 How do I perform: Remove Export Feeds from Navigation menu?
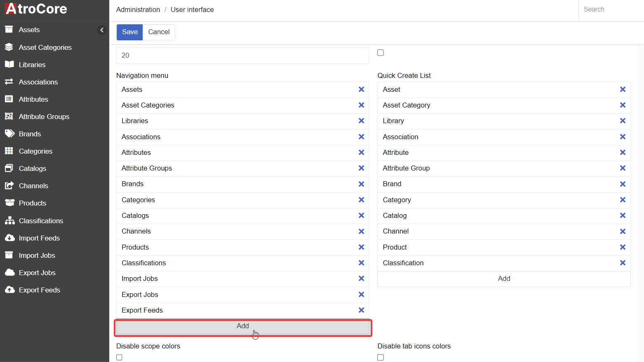click(x=361, y=310)
